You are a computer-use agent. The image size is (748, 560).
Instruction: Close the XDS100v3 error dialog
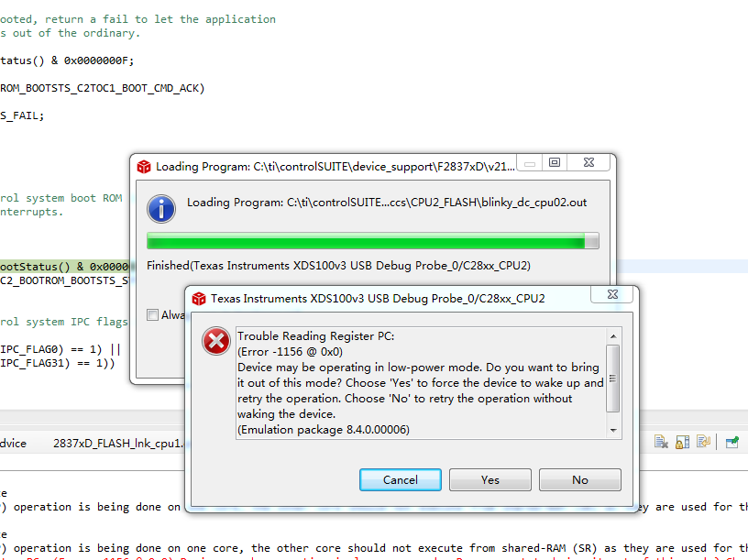(612, 295)
